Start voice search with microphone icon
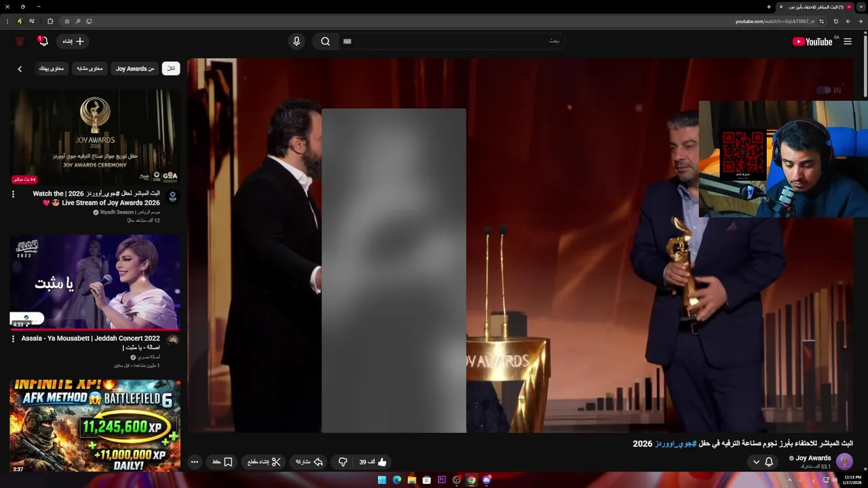This screenshot has width=868, height=488. 296,41
